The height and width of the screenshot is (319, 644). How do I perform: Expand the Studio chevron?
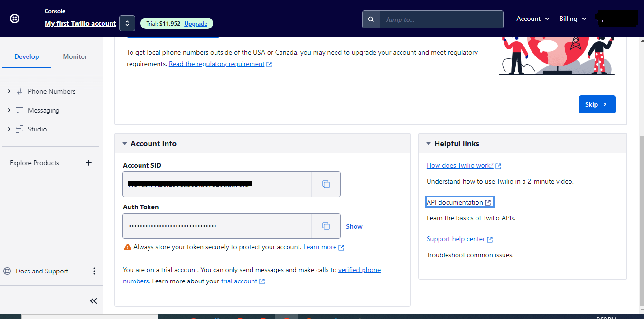9,129
